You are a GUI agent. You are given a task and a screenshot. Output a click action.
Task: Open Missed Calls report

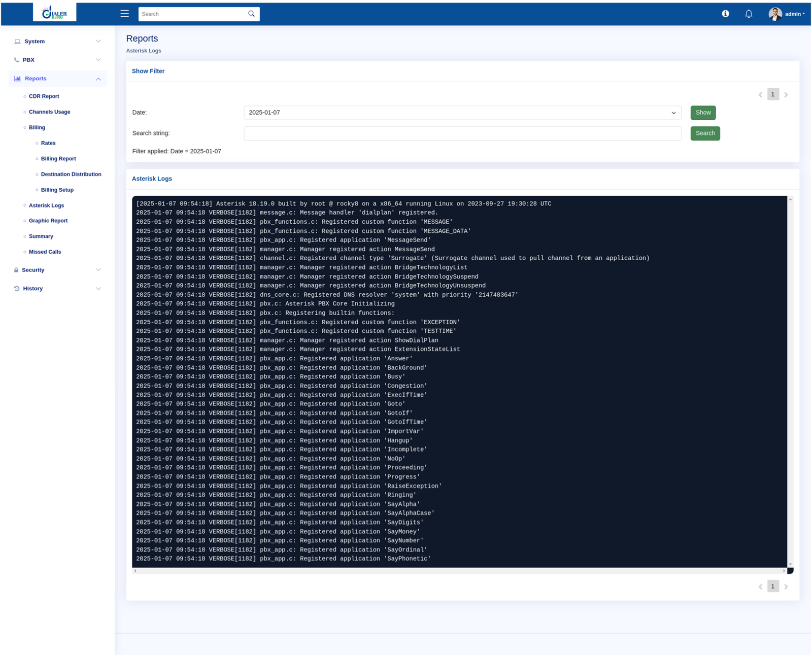pos(45,252)
